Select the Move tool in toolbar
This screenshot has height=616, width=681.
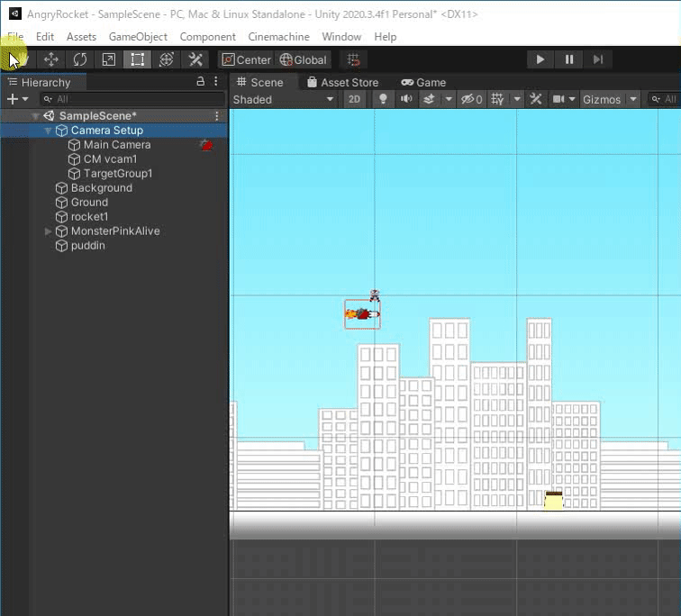pyautogui.click(x=50, y=59)
